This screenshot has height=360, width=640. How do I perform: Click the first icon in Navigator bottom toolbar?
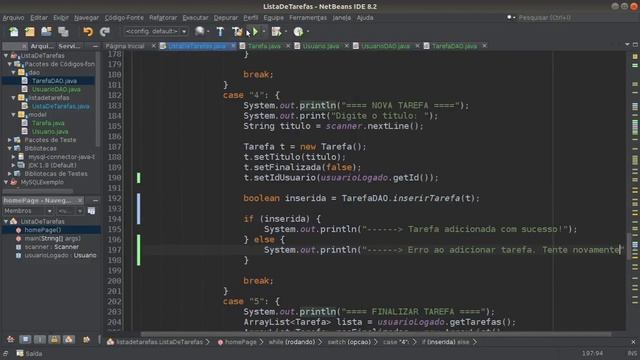11,339
